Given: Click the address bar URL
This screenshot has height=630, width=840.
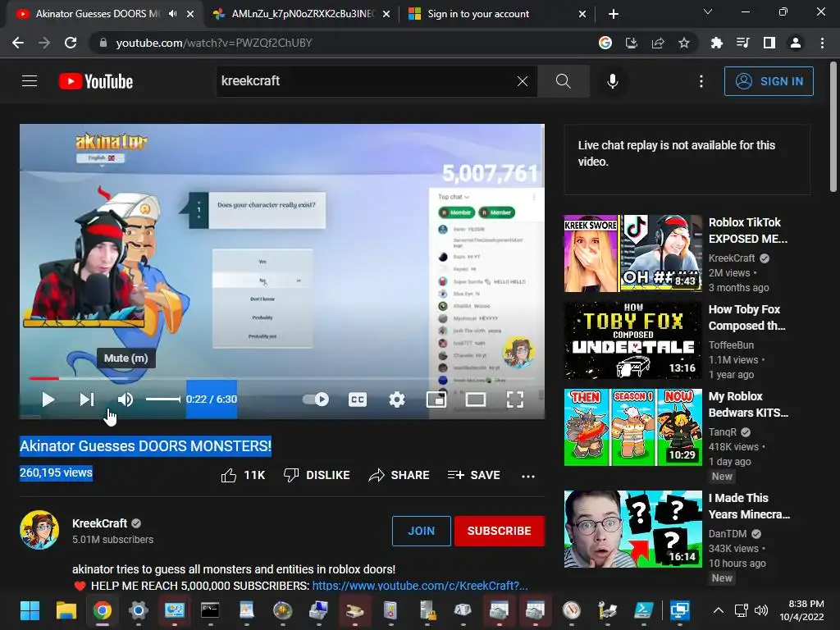Looking at the screenshot, I should click(214, 43).
